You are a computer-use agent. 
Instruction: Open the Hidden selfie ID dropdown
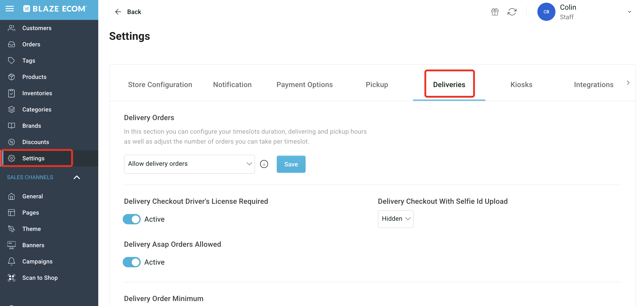coord(396,219)
